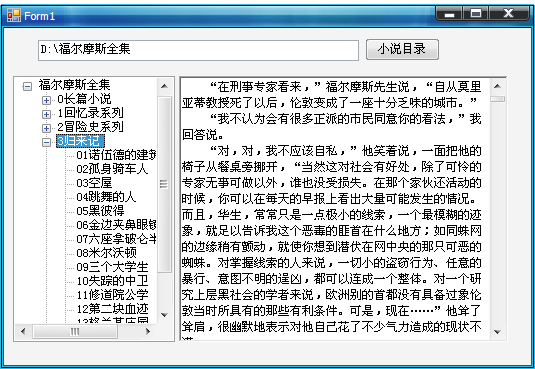Open the chapter 08米尔沃顿
Image resolution: width=535 pixels, height=369 pixels.
[106, 253]
